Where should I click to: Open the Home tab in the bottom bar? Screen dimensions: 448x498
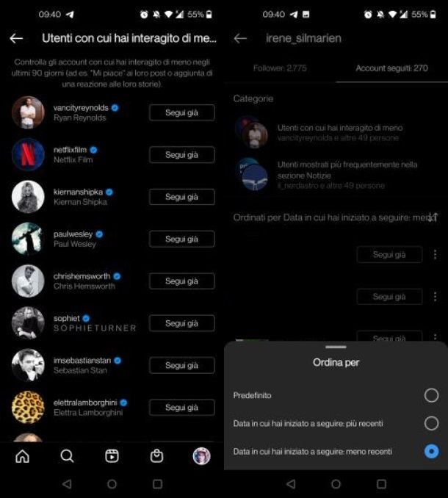[x=22, y=456]
